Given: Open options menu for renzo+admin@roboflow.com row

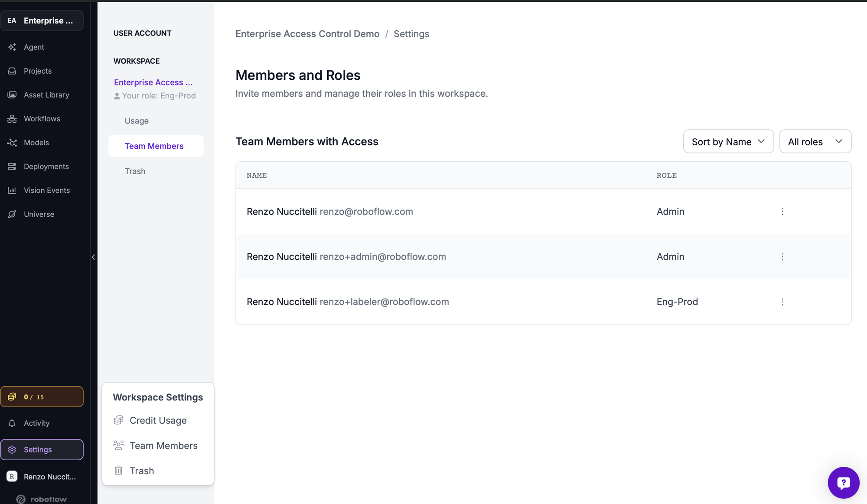Looking at the screenshot, I should (x=782, y=257).
